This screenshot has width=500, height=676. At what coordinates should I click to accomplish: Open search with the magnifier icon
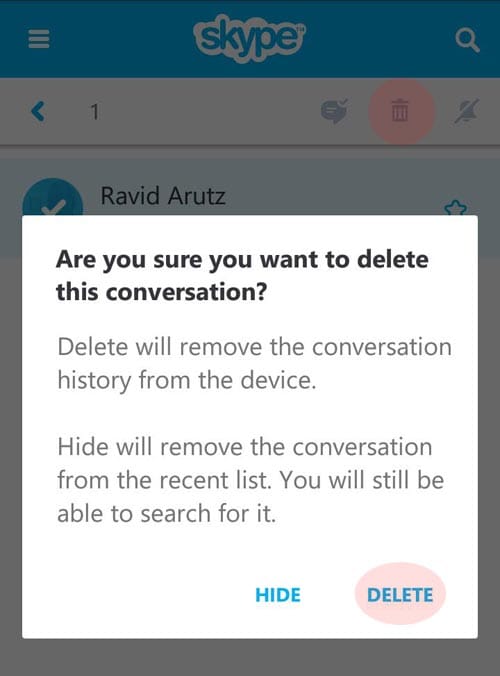coord(467,41)
